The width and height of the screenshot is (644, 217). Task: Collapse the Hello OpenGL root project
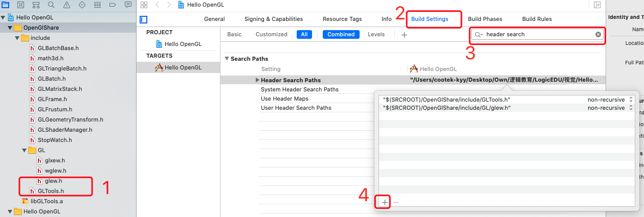(3, 17)
